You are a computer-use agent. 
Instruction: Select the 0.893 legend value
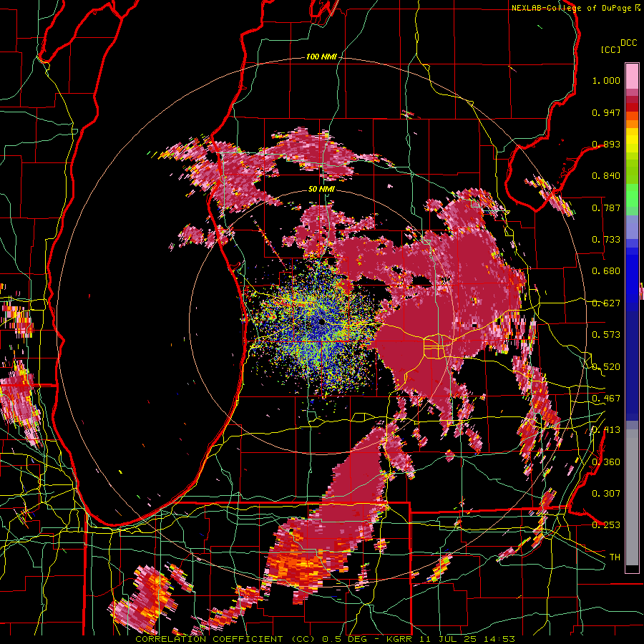click(x=606, y=144)
